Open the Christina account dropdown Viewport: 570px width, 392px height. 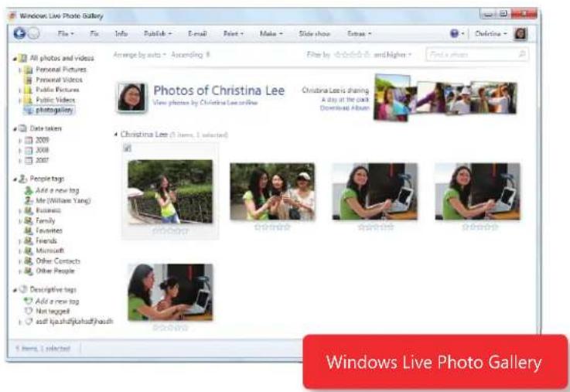click(x=491, y=33)
